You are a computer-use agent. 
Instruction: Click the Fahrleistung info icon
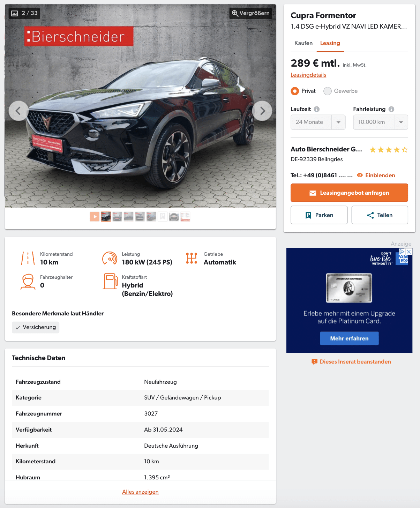[x=391, y=109]
